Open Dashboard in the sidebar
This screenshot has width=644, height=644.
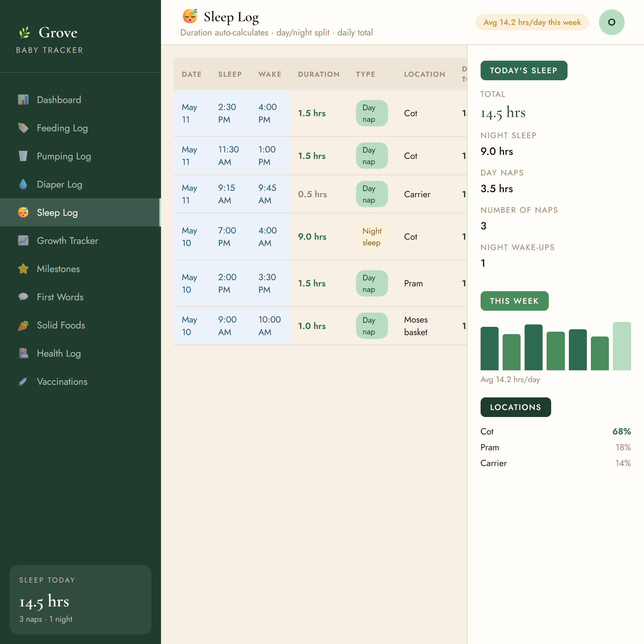80,100
